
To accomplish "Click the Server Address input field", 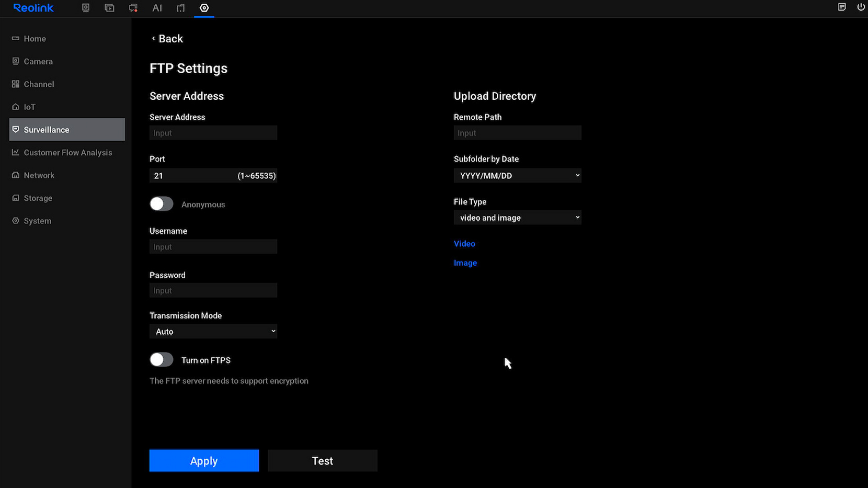I will pos(213,133).
